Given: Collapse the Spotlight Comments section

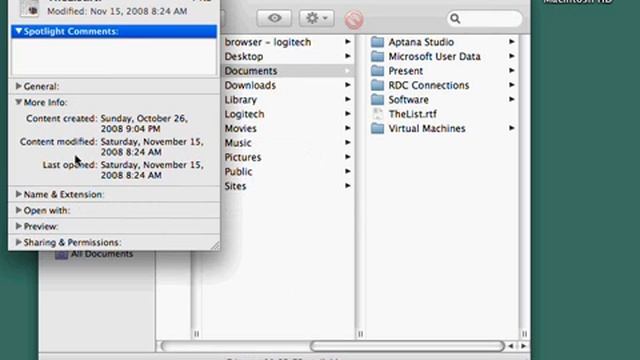Looking at the screenshot, I should coord(18,31).
